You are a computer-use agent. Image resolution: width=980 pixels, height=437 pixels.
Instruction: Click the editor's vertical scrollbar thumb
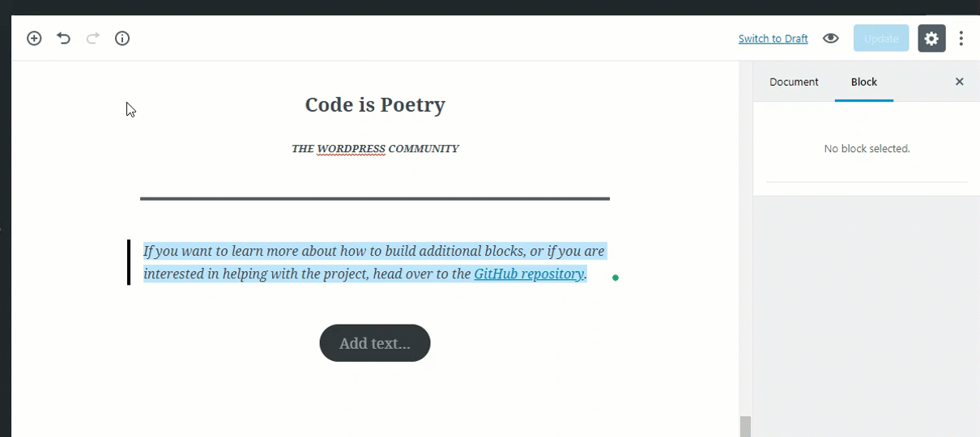point(745,426)
